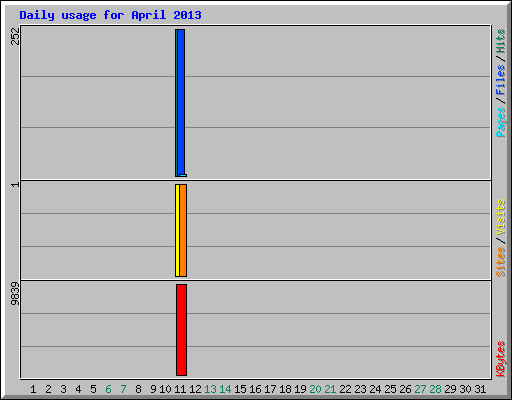512x400 pixels.
Task: Click day label 12 on x-axis
Action: point(195,389)
